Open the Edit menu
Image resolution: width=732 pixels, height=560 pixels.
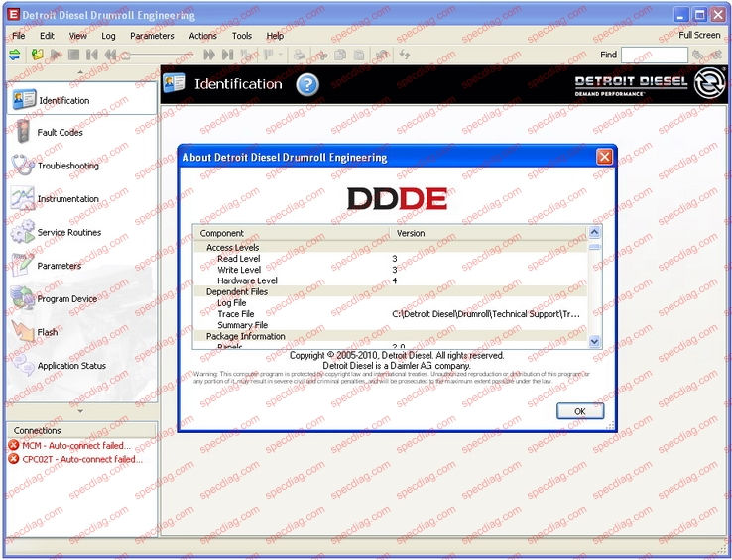coord(47,36)
